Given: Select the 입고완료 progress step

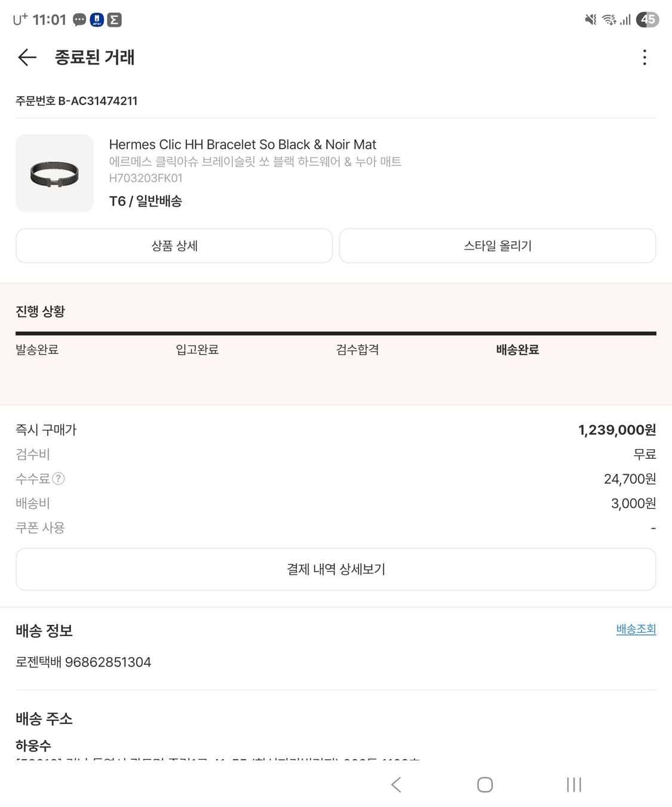Looking at the screenshot, I should point(197,349).
